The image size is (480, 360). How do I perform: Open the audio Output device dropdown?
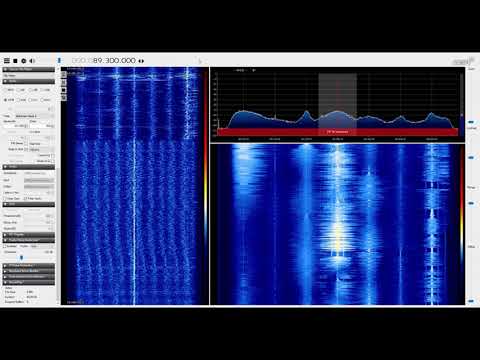coord(39,186)
